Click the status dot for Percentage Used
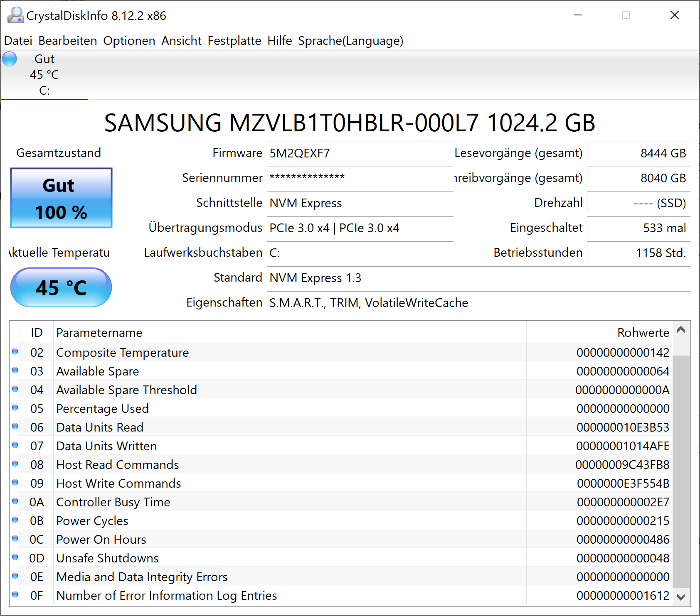The image size is (700, 616). (15, 408)
